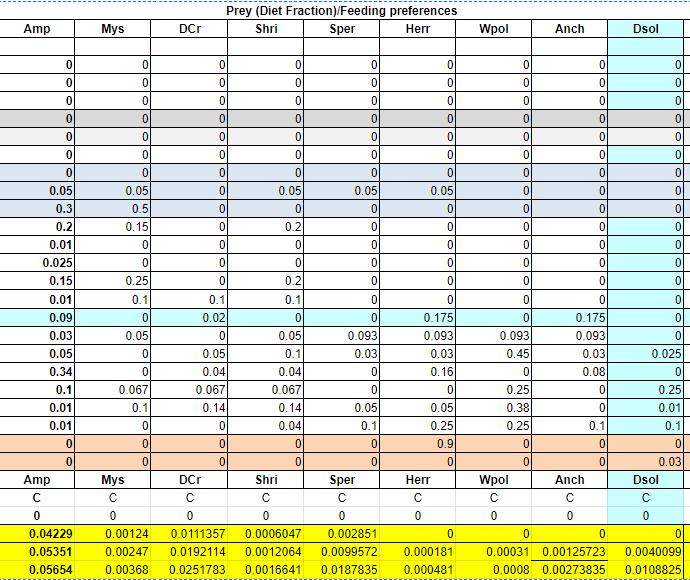Click the 0.05351 yellow cell
Image resolution: width=690 pixels, height=580 pixels.
[37, 552]
